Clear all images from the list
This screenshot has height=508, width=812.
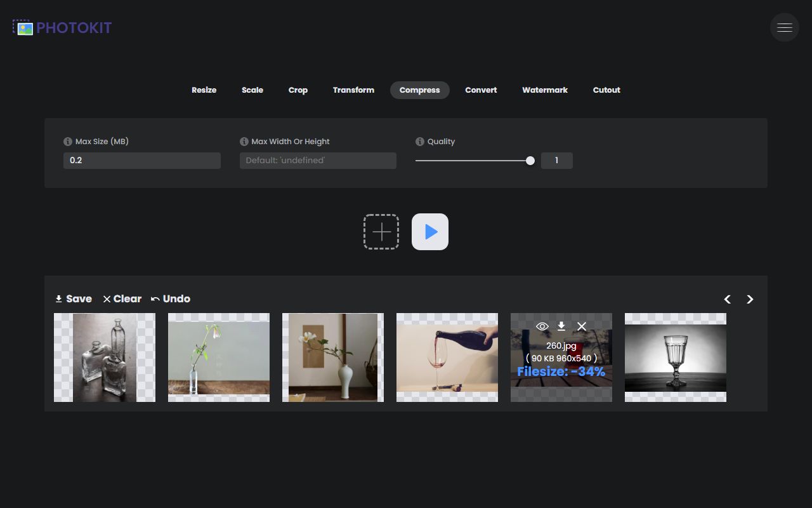coord(122,299)
